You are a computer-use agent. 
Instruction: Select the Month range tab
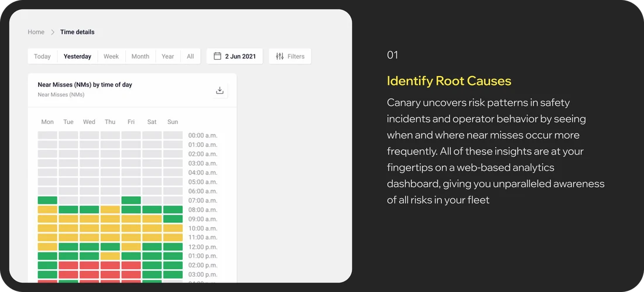click(140, 56)
